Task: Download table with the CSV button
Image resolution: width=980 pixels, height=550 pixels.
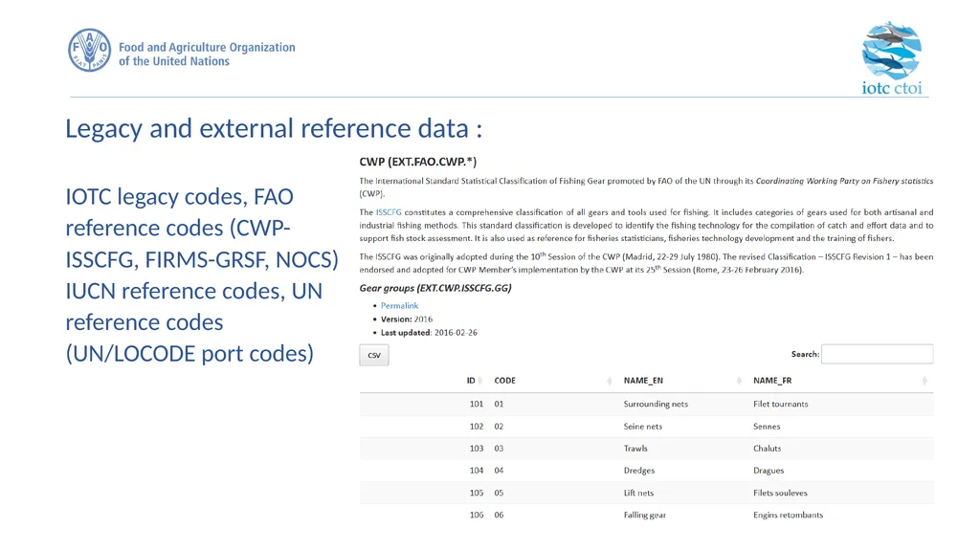Action: [x=374, y=355]
